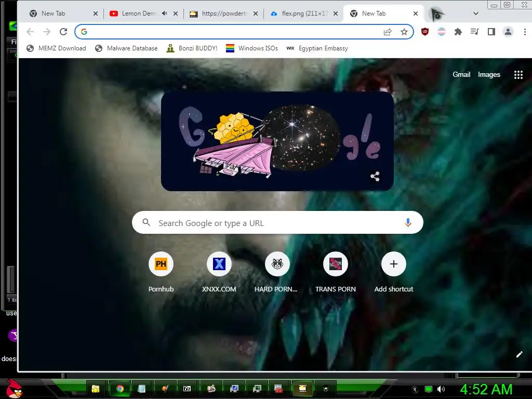This screenshot has height=399, width=532.
Task: Open the MEMZ Download bookmark
Action: (x=56, y=48)
